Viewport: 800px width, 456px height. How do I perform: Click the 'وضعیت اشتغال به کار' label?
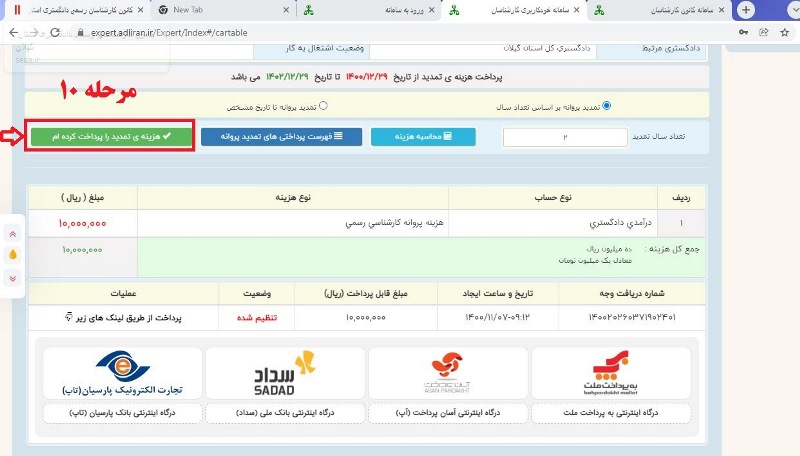[x=324, y=48]
